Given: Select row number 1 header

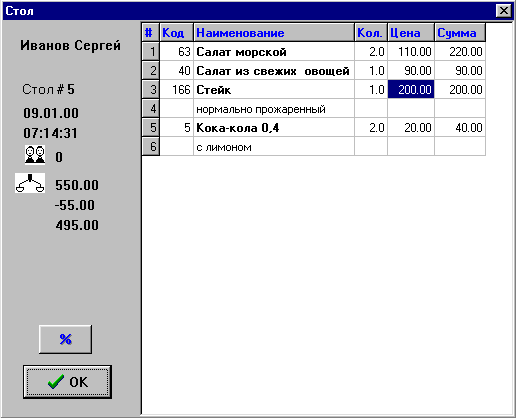Looking at the screenshot, I should pyautogui.click(x=151, y=52).
